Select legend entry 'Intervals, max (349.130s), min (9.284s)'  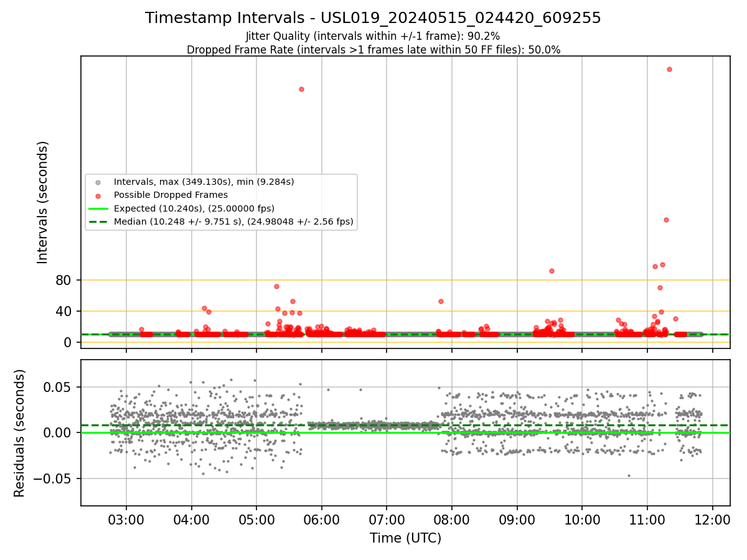point(204,182)
